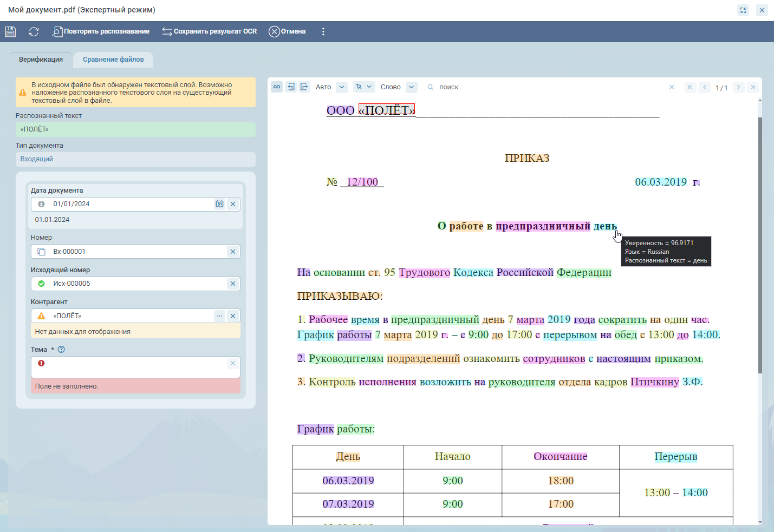The image size is (774, 532).
Task: Open Контрагент lookup via ellipsis button
Action: (219, 316)
